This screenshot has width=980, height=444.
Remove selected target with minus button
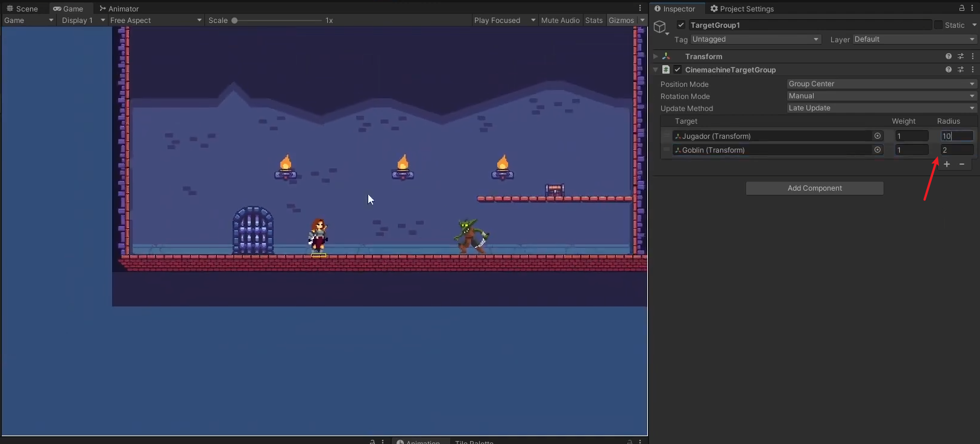point(962,164)
